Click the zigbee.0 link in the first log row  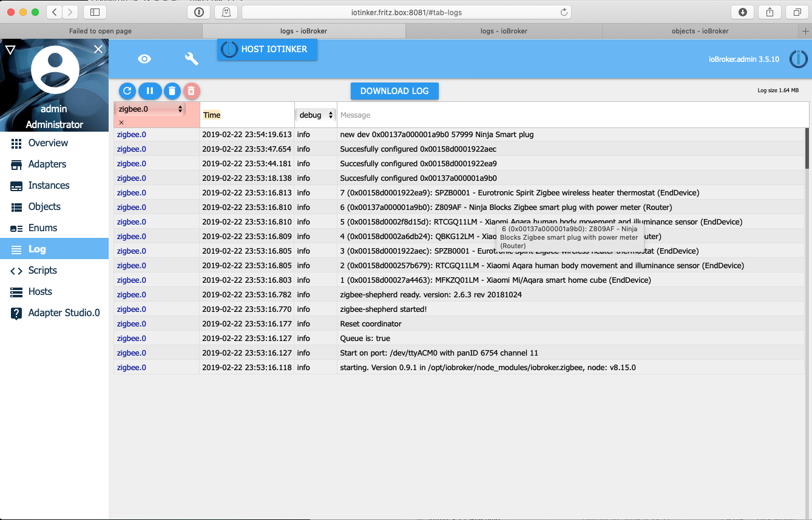coord(131,134)
